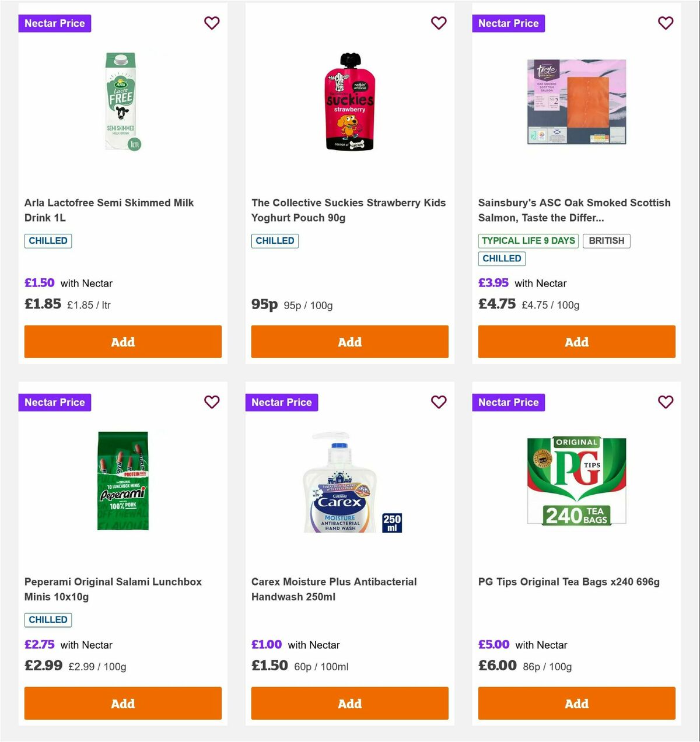Favourite the Arla Lactofree milk with the heart icon
Image resolution: width=700 pixels, height=742 pixels.
[212, 23]
